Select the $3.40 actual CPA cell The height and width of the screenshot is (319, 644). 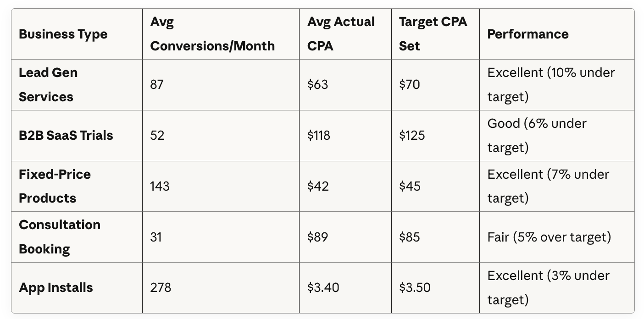[323, 288]
